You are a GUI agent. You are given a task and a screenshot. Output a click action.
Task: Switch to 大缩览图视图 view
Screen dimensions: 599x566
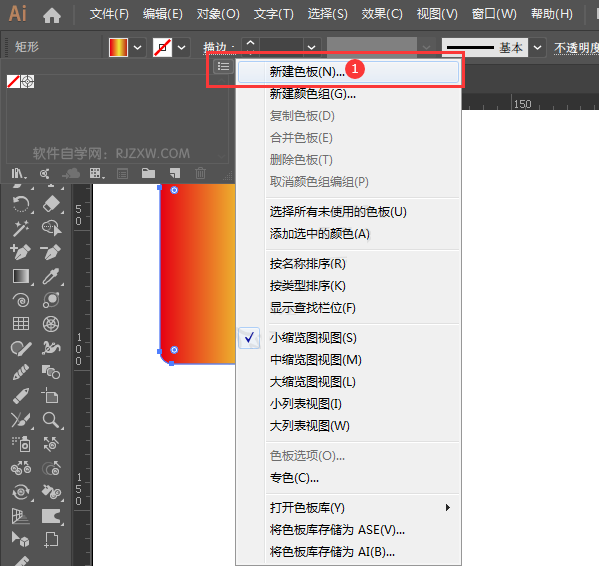348,382
